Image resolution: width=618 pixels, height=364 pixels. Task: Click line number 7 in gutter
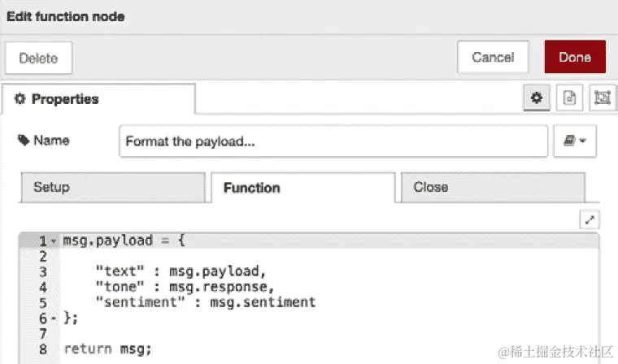coord(43,334)
